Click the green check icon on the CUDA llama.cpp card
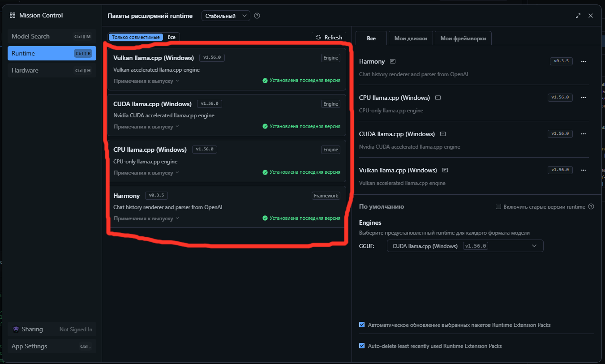Image resolution: width=605 pixels, height=364 pixels. [x=265, y=127]
